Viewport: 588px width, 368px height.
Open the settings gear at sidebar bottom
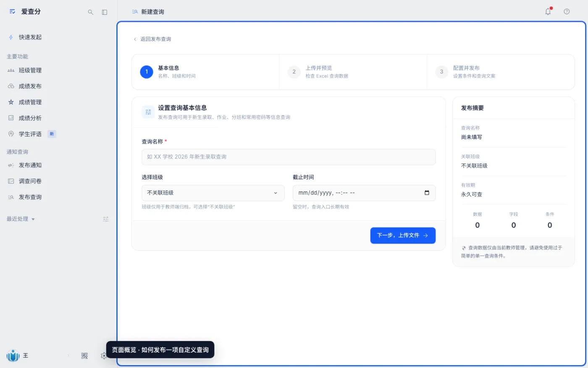[103, 356]
